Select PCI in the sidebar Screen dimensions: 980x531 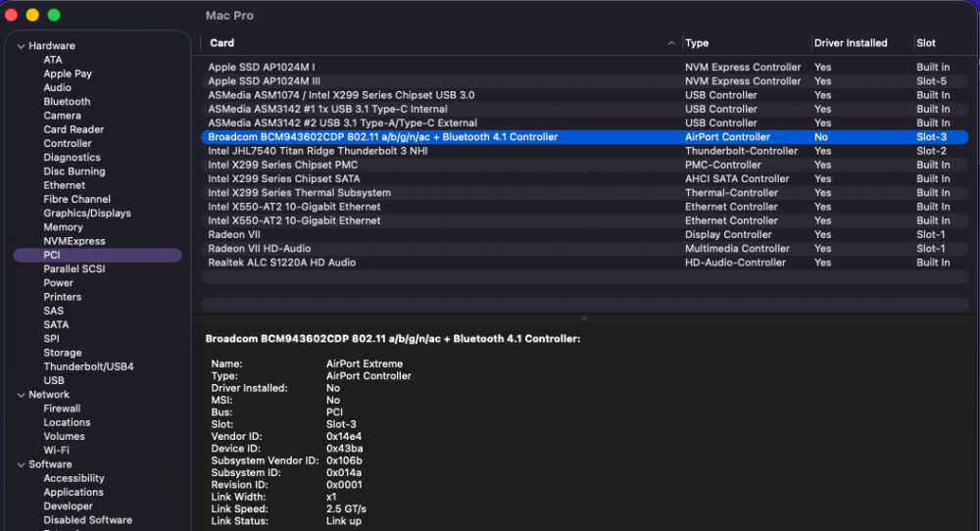97,255
